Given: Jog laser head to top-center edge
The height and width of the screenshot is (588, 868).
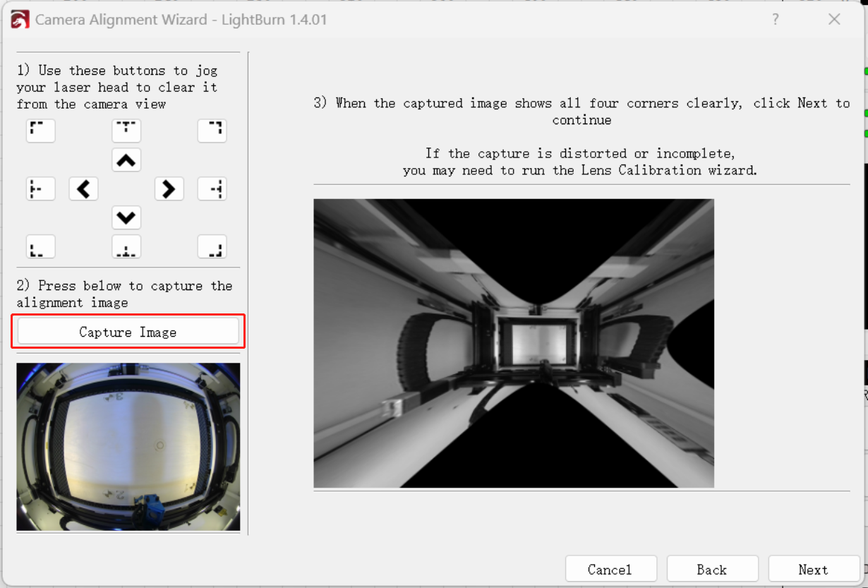Looking at the screenshot, I should point(126,131).
